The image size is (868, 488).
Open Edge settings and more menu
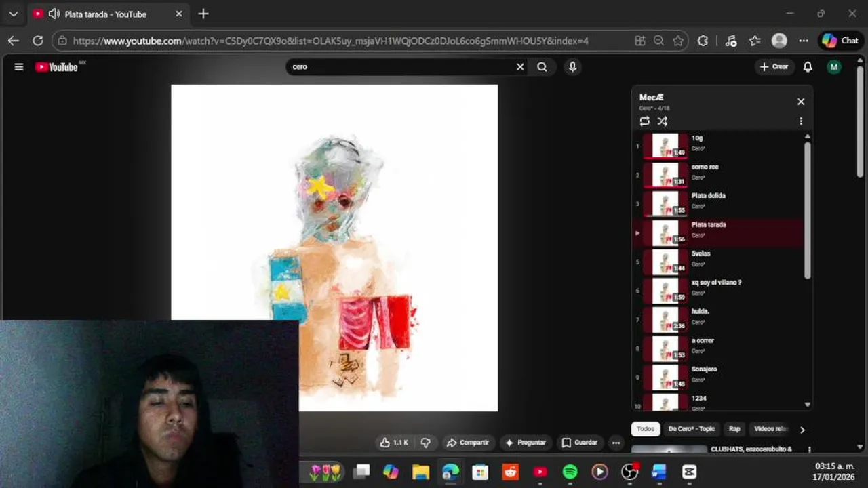pyautogui.click(x=804, y=41)
